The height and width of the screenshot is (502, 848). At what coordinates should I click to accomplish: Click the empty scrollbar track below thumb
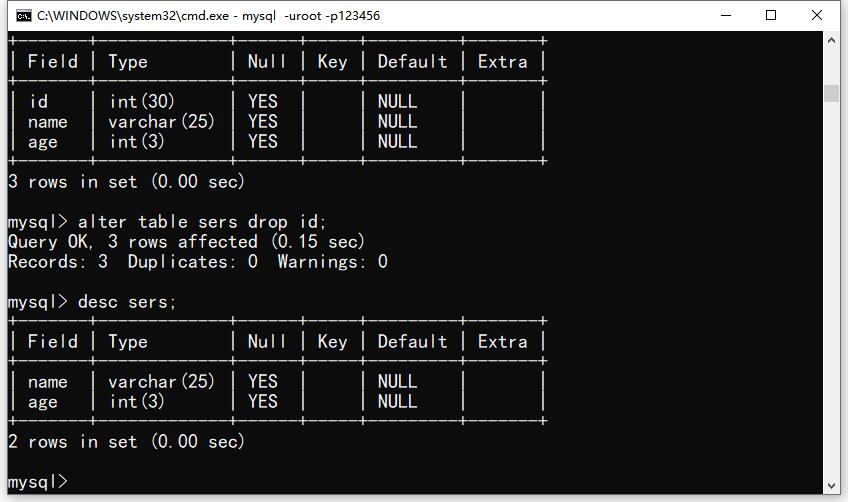[831, 289]
